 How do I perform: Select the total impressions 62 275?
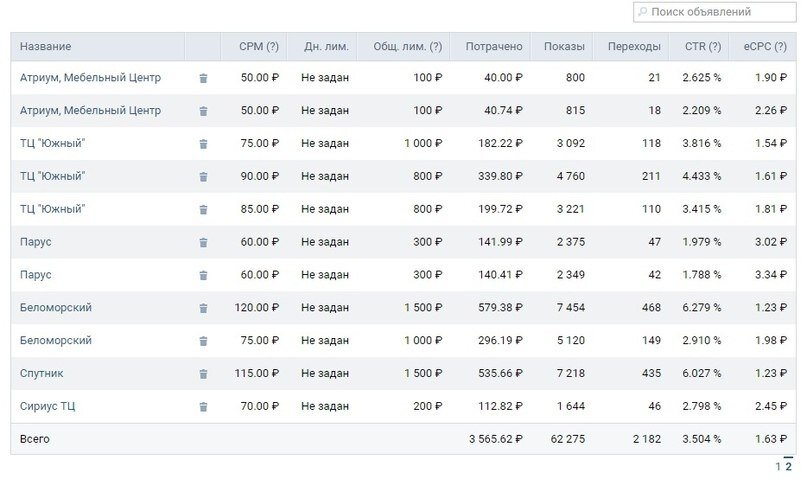pos(568,439)
